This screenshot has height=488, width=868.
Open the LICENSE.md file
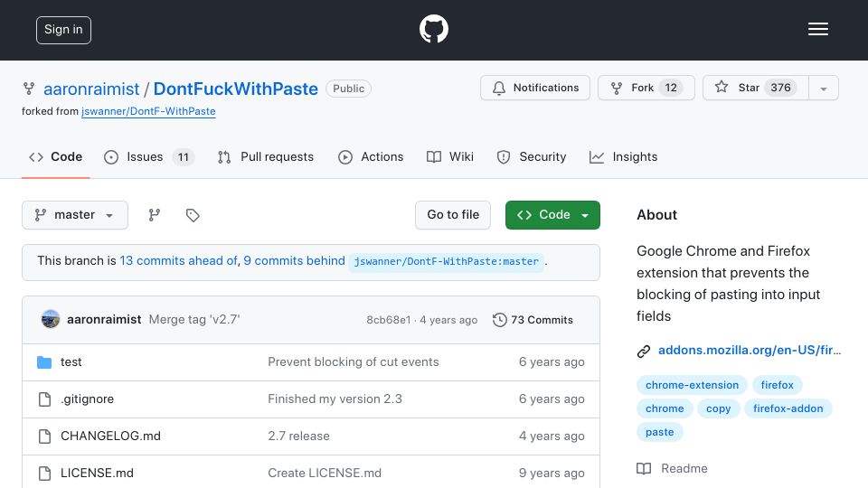click(97, 474)
